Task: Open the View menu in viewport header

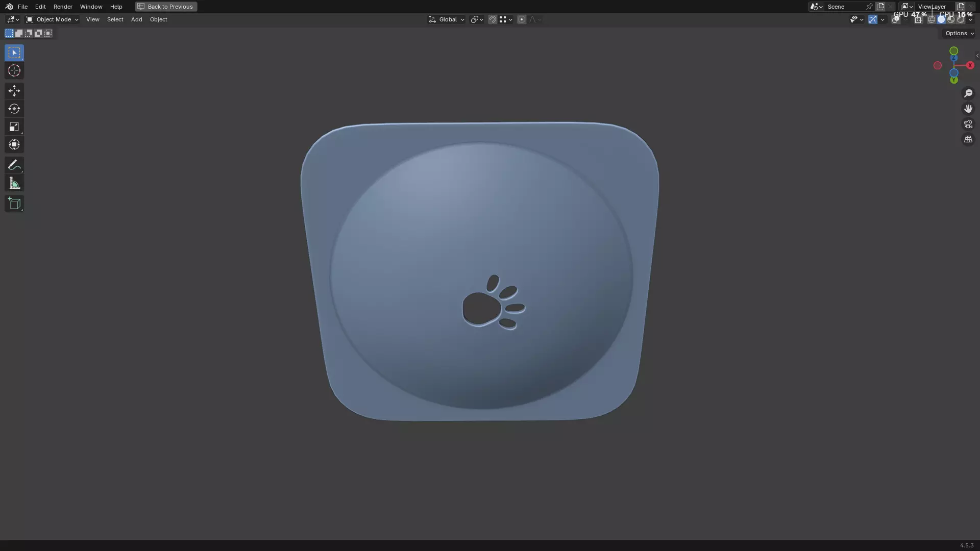Action: pos(93,19)
